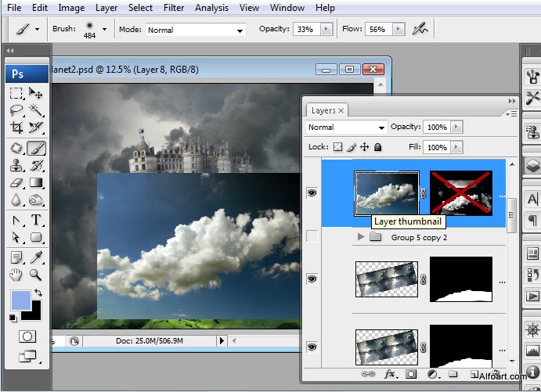Expand the Group 5 copy 2 folder
The height and width of the screenshot is (392, 541).
(x=361, y=237)
